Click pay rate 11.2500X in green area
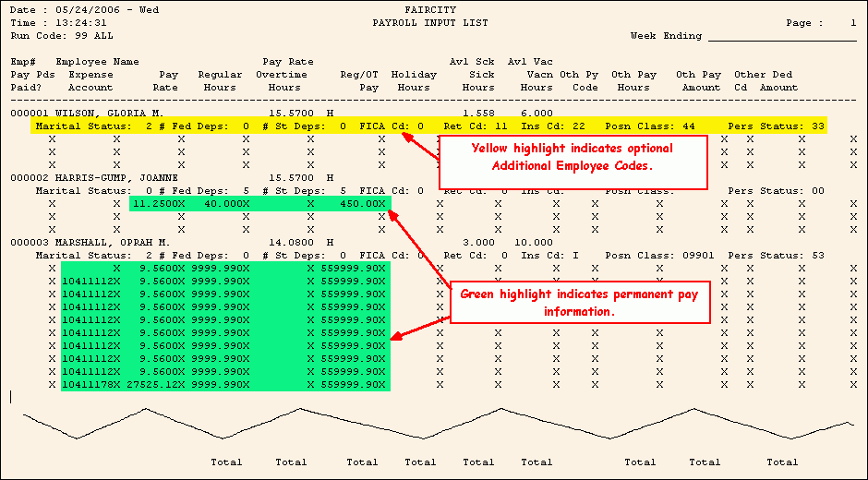Image resolution: width=868 pixels, height=480 pixels. coord(156,202)
